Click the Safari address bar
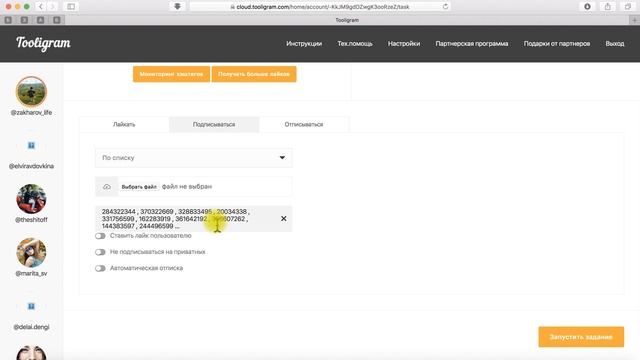The image size is (640, 360). tap(320, 7)
